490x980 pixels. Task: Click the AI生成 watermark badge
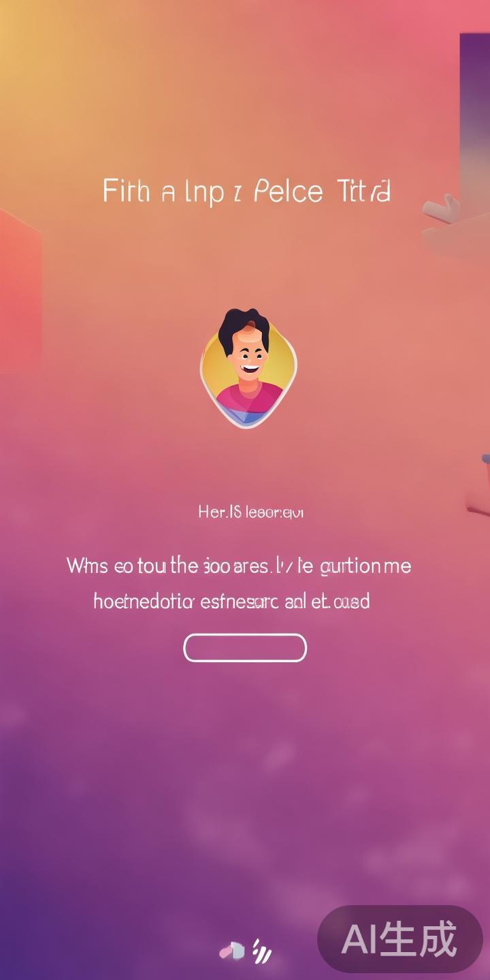click(399, 939)
